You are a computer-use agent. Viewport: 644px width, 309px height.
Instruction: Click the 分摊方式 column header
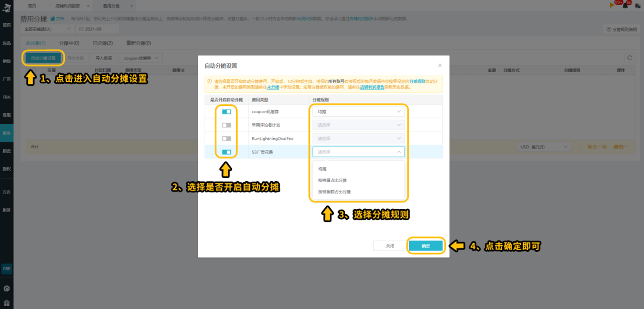[512, 70]
